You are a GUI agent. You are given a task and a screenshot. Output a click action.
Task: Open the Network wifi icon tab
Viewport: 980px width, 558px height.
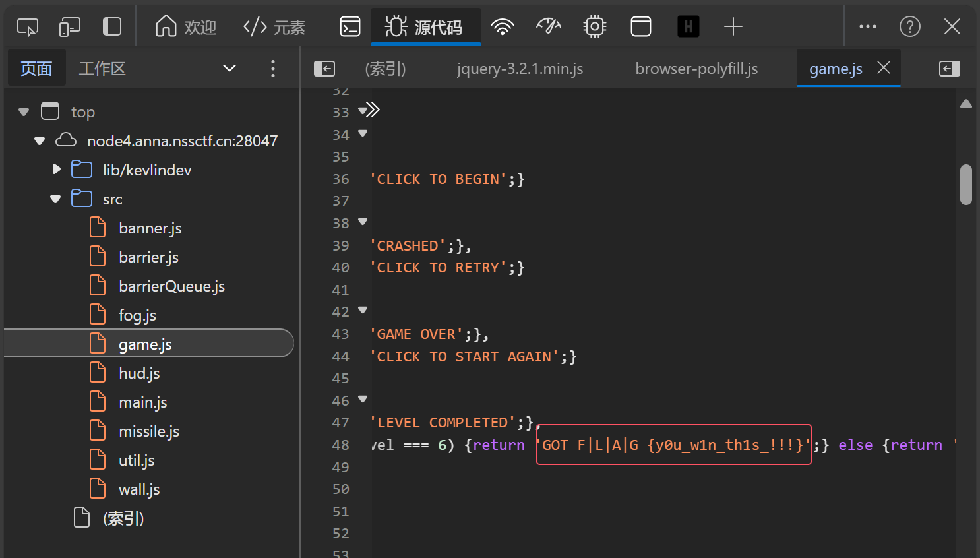503,27
